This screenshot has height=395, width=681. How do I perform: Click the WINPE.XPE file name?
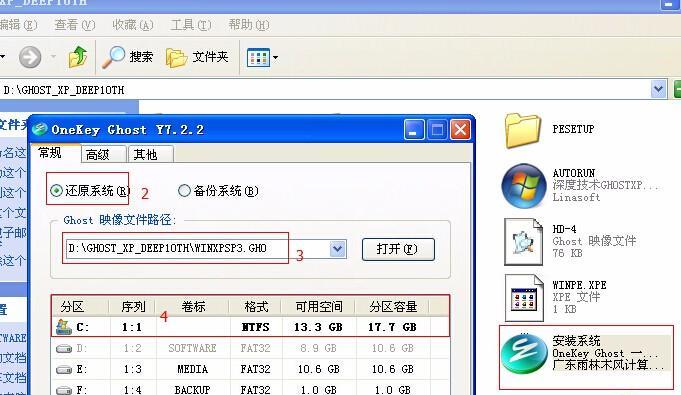579,285
